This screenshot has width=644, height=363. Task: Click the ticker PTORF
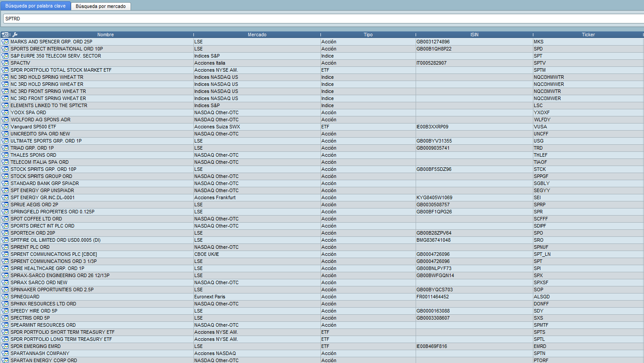pos(541,360)
